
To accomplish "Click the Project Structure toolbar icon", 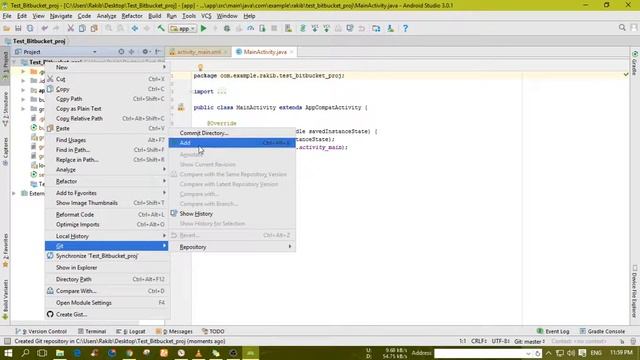I will tap(376, 29).
